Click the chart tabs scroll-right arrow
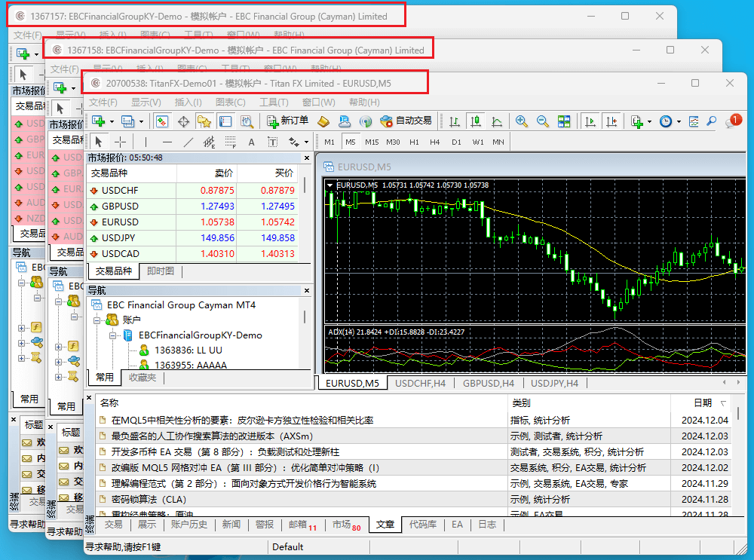The width and height of the screenshot is (754, 560). pyautogui.click(x=739, y=383)
